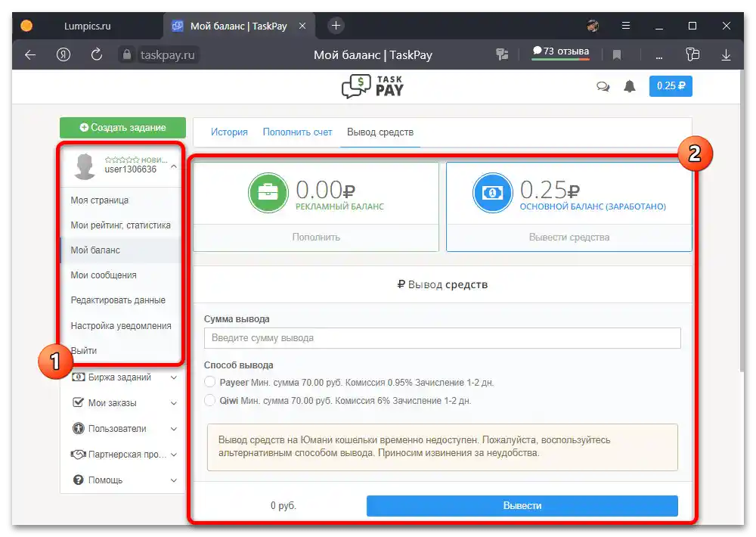Click the profile avatar in title bar
756x537 pixels.
(593, 26)
